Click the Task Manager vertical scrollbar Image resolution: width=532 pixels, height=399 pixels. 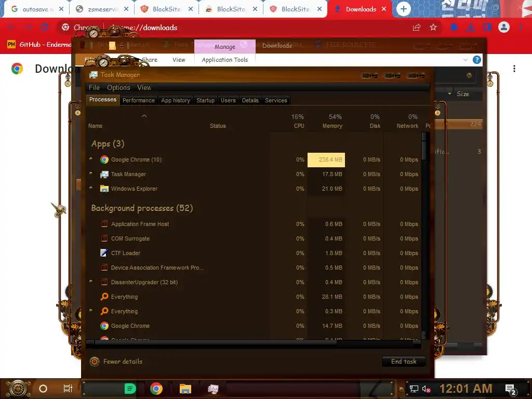[x=424, y=235]
